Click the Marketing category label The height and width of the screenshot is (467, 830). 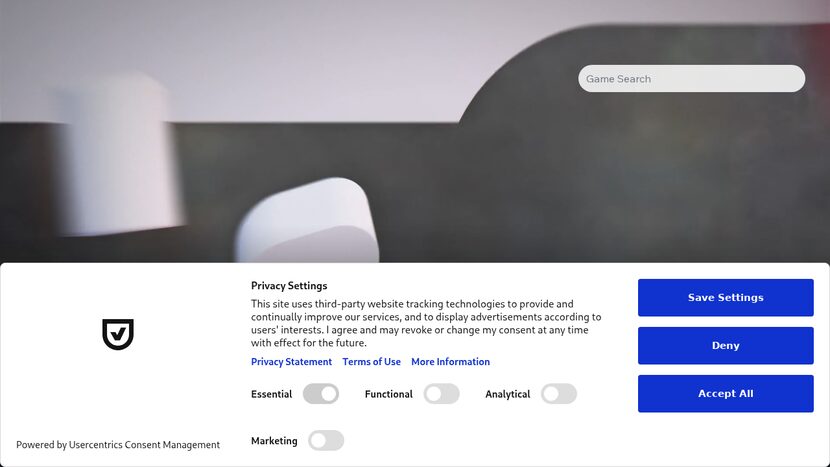coord(274,441)
